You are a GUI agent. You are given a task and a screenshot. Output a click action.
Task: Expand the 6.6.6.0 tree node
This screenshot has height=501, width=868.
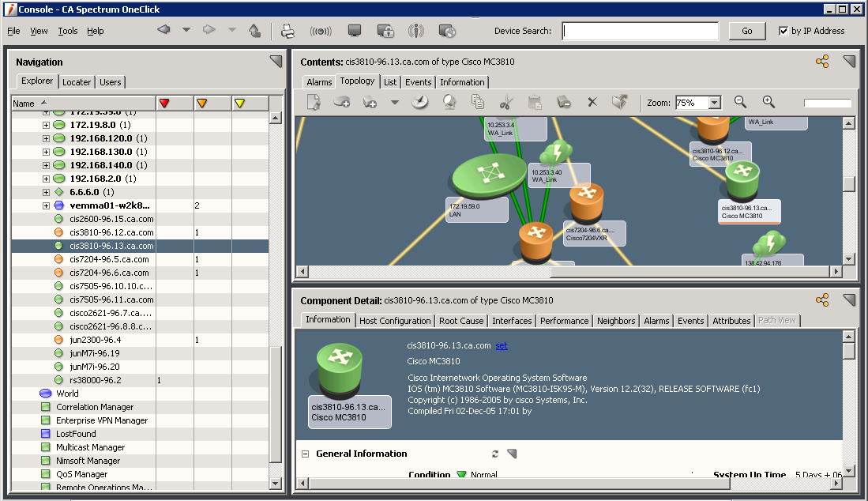point(46,192)
